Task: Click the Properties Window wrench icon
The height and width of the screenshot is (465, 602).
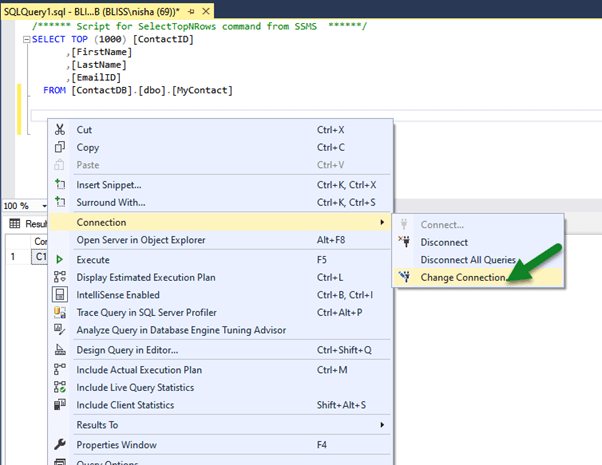Action: [60, 445]
